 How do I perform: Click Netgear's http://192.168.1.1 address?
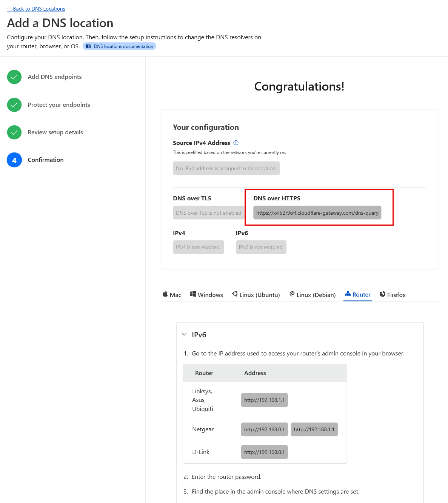[314, 429]
